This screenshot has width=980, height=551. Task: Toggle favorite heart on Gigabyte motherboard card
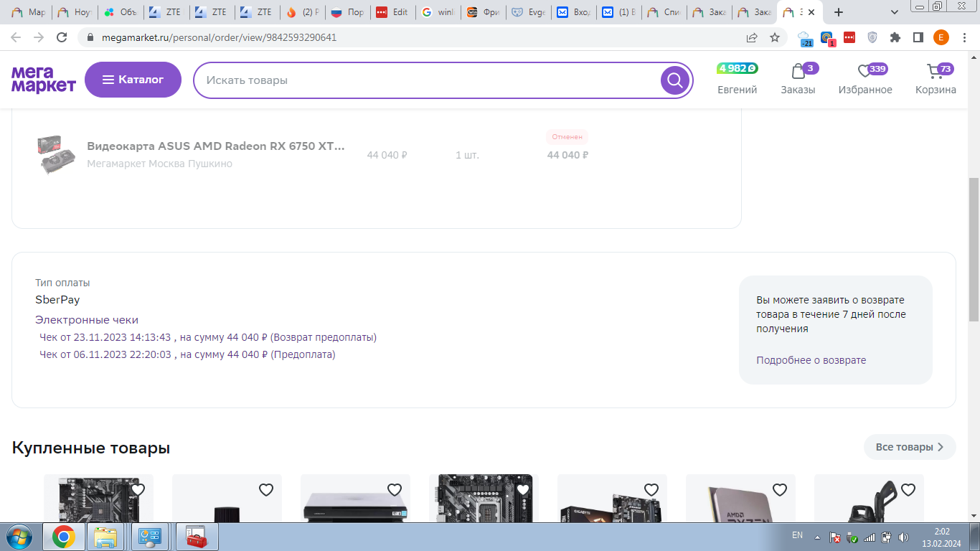pyautogui.click(x=651, y=490)
